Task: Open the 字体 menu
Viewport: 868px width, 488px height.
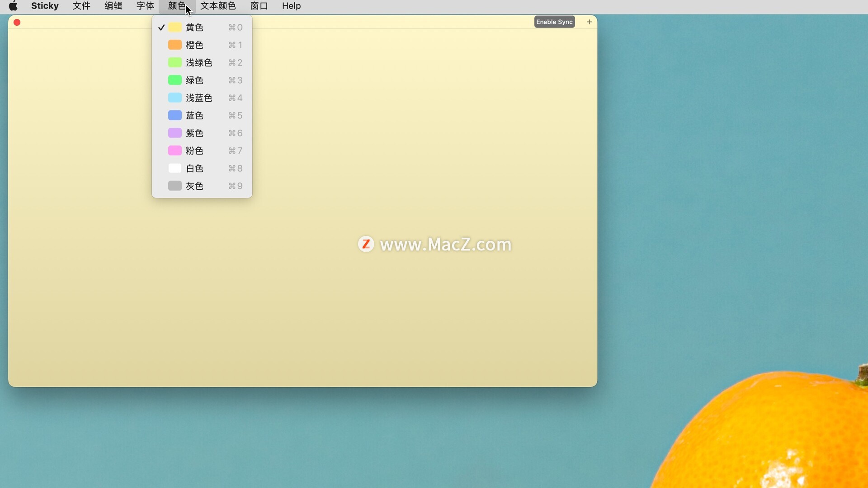Action: 145,6
